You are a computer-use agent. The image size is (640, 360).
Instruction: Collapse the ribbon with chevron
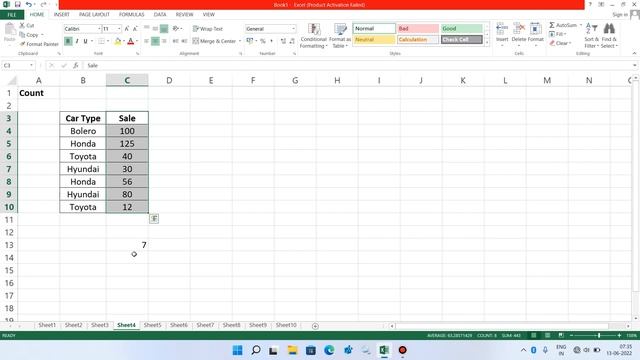[x=634, y=53]
